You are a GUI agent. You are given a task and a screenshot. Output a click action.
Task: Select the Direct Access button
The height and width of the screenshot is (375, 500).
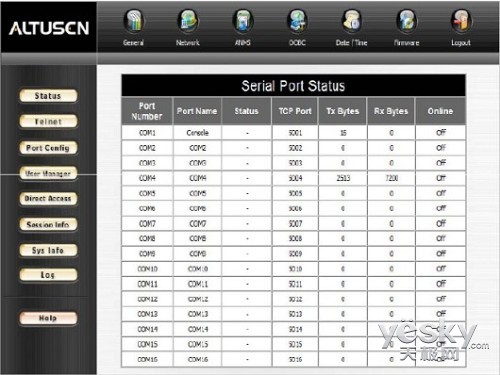click(48, 199)
